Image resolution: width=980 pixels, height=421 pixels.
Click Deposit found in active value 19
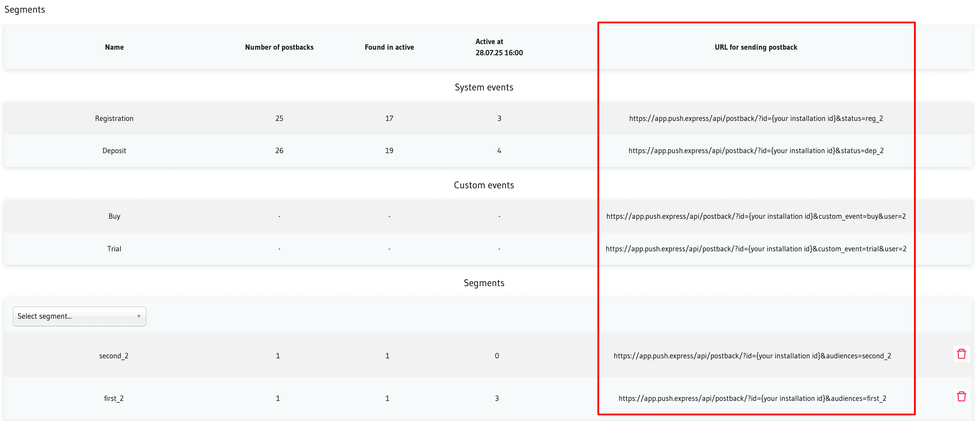tap(389, 150)
